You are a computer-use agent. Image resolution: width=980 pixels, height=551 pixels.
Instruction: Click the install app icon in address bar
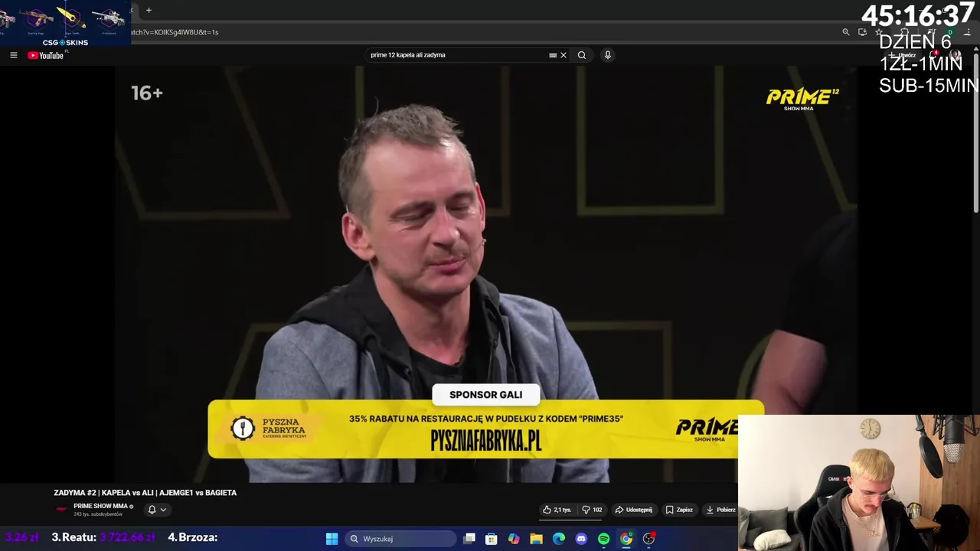(x=862, y=31)
